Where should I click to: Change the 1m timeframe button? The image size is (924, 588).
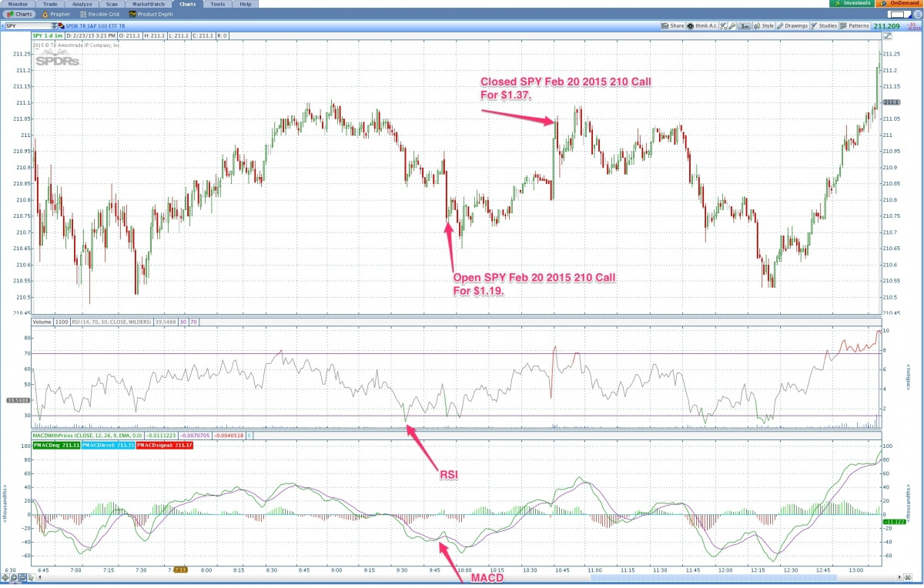tap(745, 26)
